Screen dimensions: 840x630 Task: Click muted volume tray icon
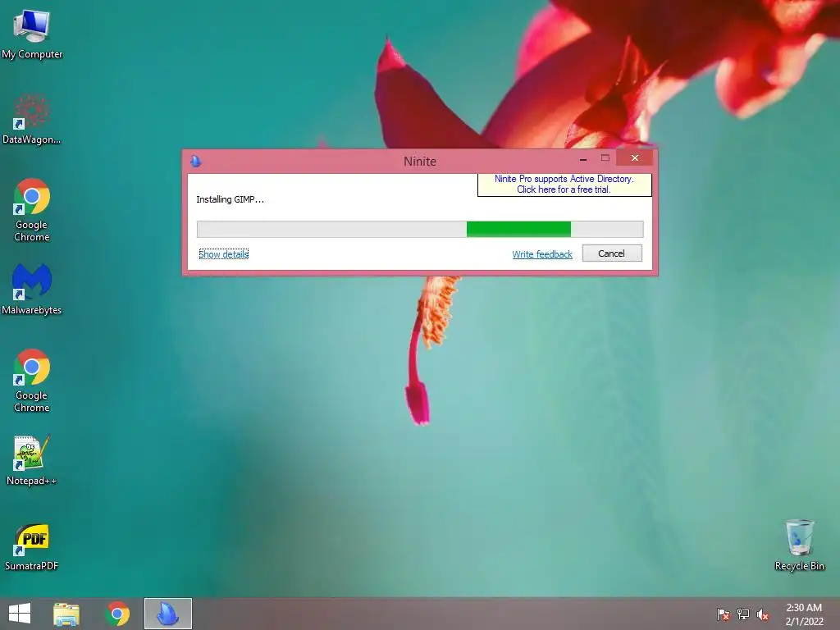[x=763, y=614]
